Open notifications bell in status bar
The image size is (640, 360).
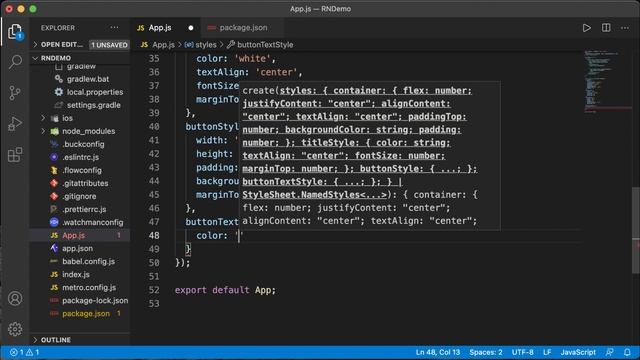627,352
